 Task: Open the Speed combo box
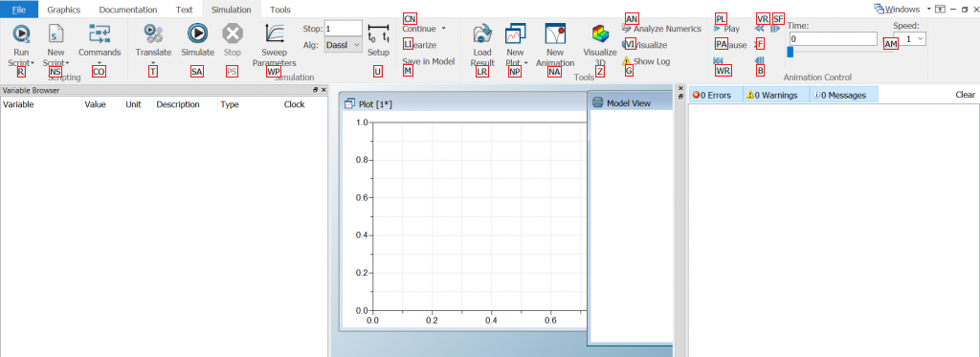pos(909,39)
